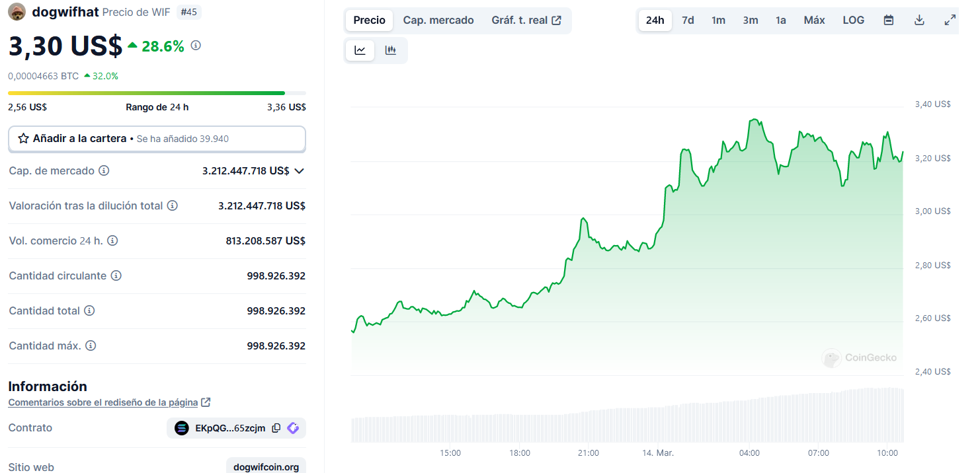The height and width of the screenshot is (473, 980).
Task: Click the info icon beside Cap. de mercado
Action: coord(104,170)
